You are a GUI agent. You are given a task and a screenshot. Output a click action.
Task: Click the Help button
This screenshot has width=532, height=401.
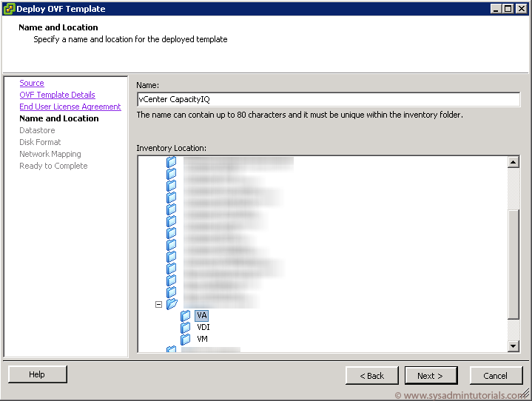click(x=37, y=374)
